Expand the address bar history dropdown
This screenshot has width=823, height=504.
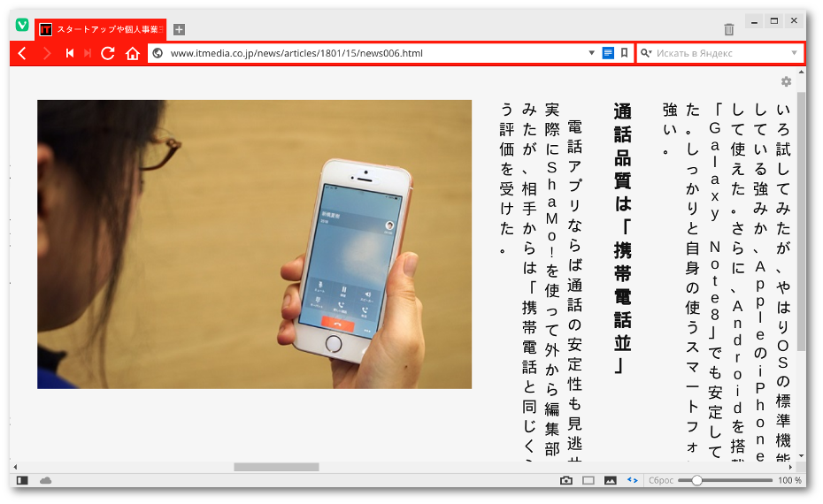pos(592,53)
